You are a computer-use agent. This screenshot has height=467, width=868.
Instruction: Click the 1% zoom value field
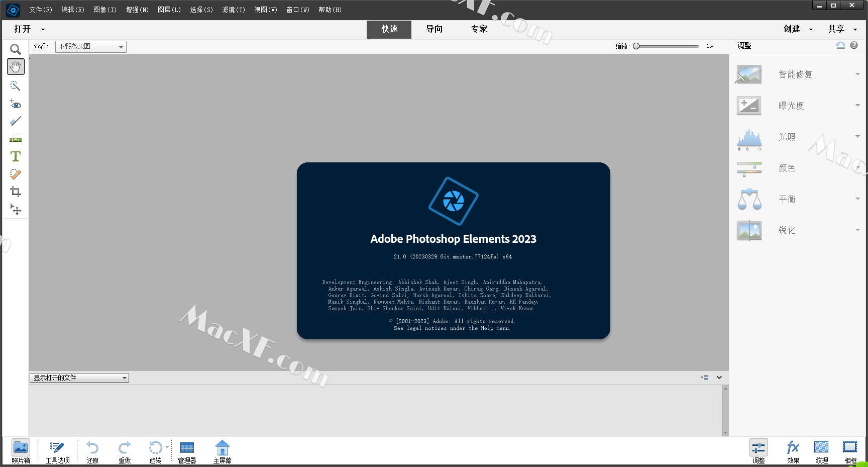tap(710, 46)
